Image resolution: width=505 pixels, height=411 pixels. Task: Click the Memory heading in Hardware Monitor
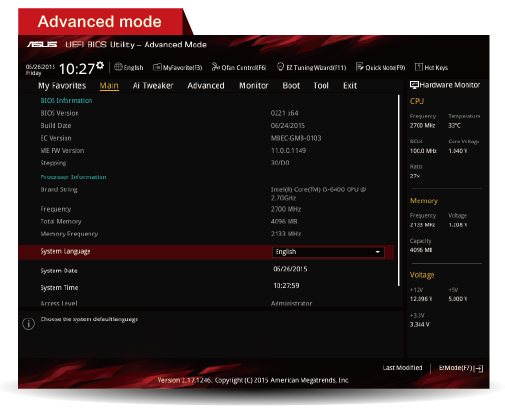(x=424, y=201)
